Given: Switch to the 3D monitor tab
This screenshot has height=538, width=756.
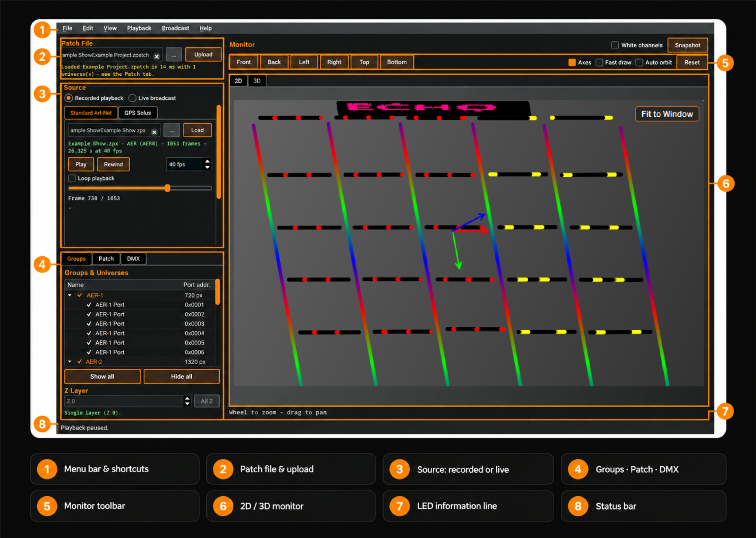Looking at the screenshot, I should point(257,81).
